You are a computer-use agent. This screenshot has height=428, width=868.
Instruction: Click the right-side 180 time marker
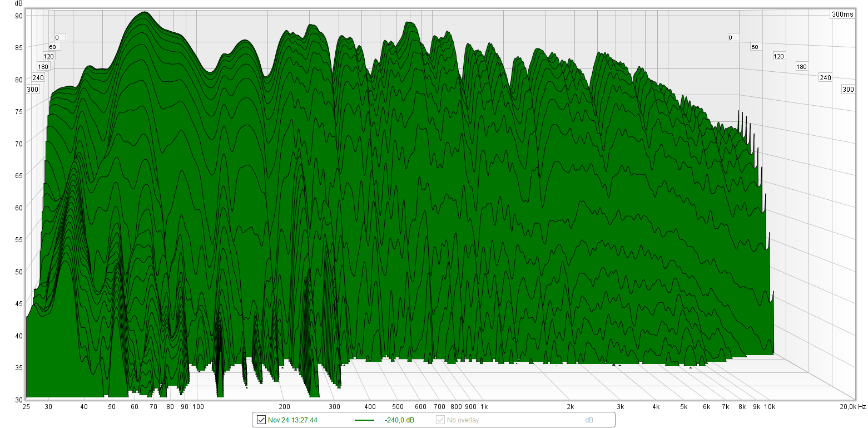(801, 67)
